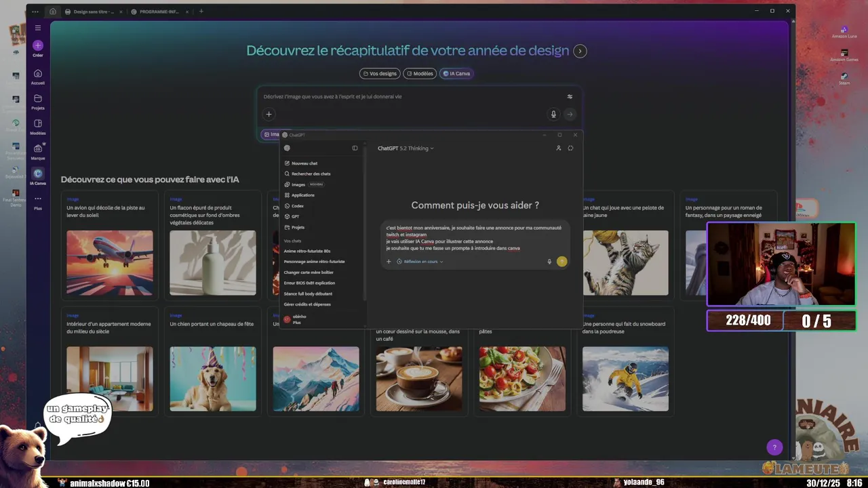Open the airplane taking off example image
The width and height of the screenshot is (868, 488).
pos(110,263)
